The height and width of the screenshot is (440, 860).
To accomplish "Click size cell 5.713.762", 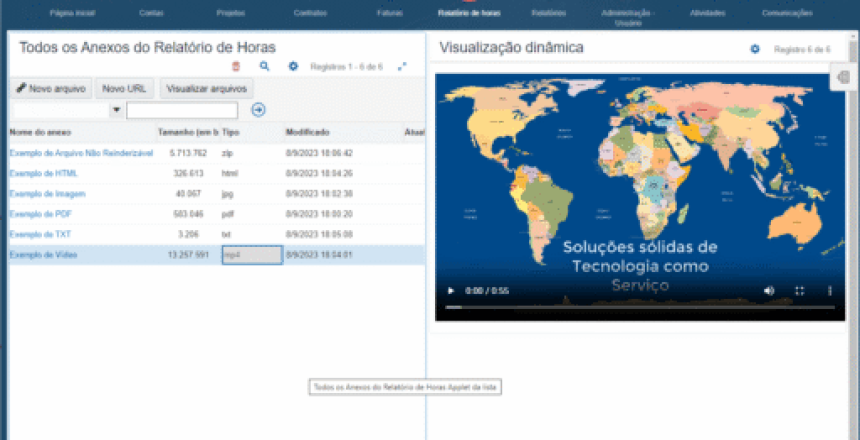I will coord(188,153).
